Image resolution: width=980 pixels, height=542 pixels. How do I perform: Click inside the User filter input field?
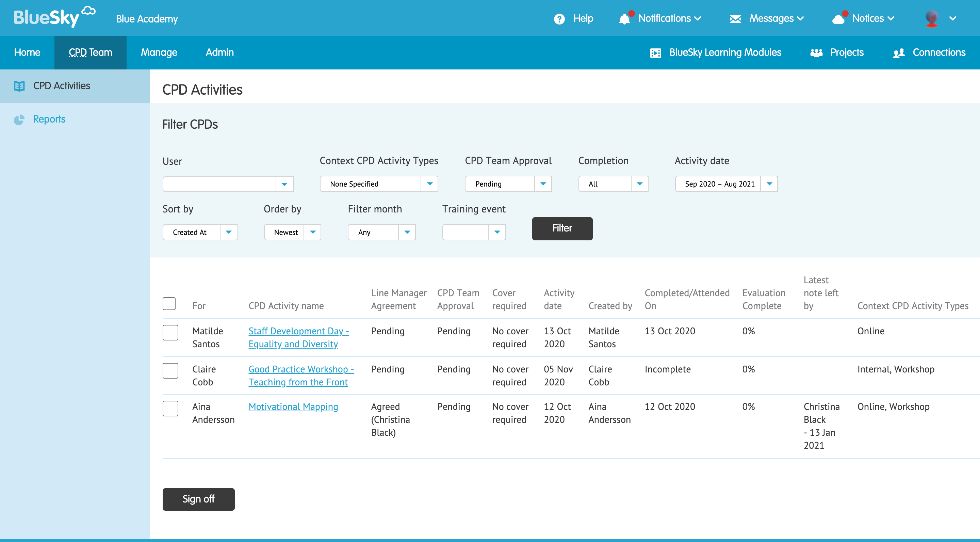click(219, 184)
